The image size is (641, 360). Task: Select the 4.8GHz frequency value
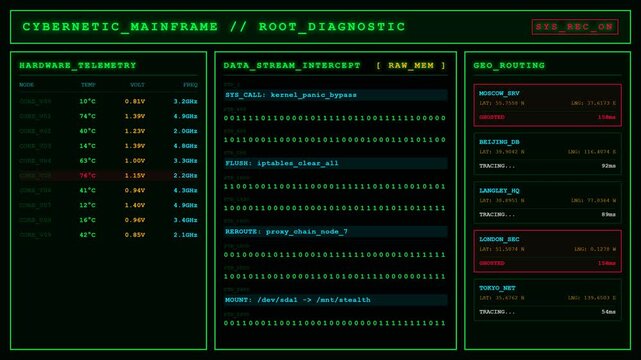point(185,146)
